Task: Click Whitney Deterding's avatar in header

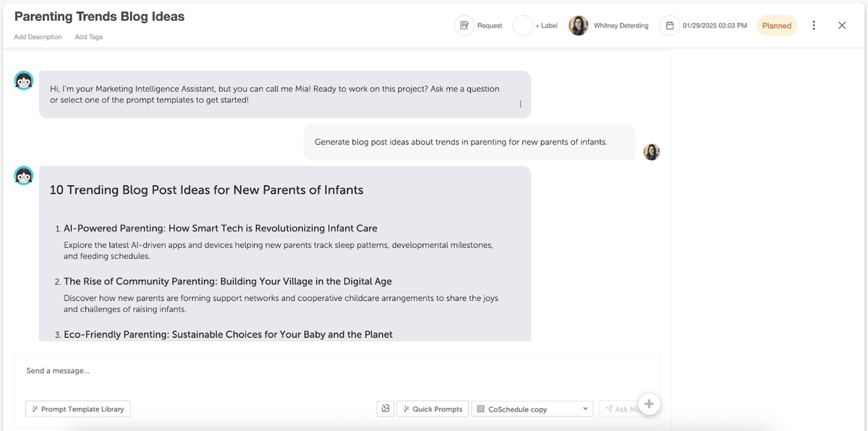Action: click(579, 25)
